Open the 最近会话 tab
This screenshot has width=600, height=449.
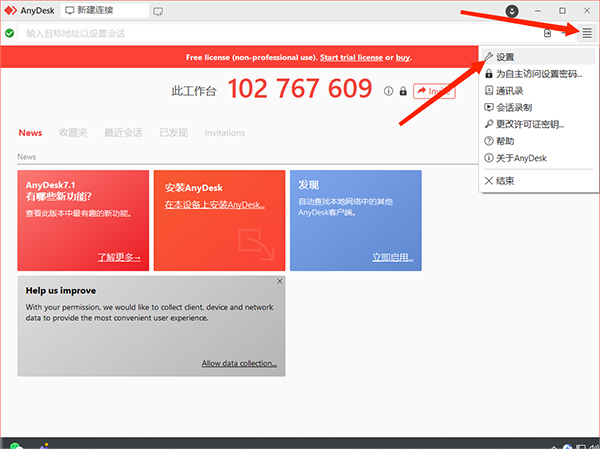123,133
